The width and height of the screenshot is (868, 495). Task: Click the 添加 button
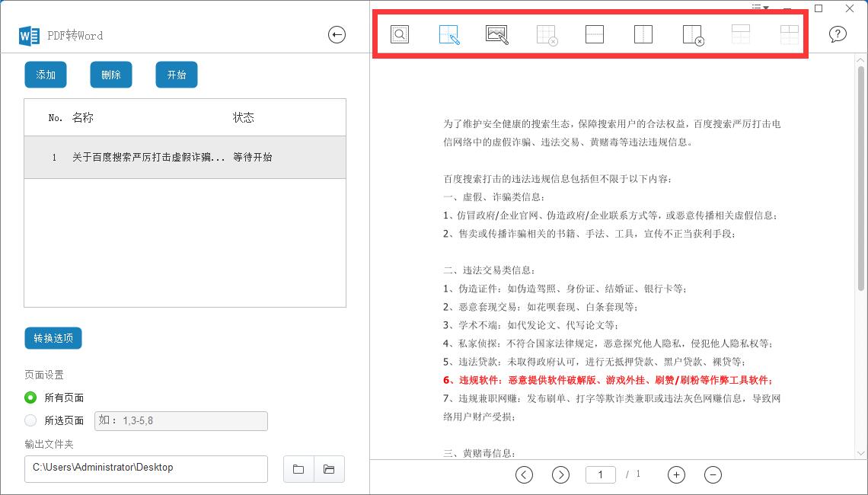coord(46,75)
